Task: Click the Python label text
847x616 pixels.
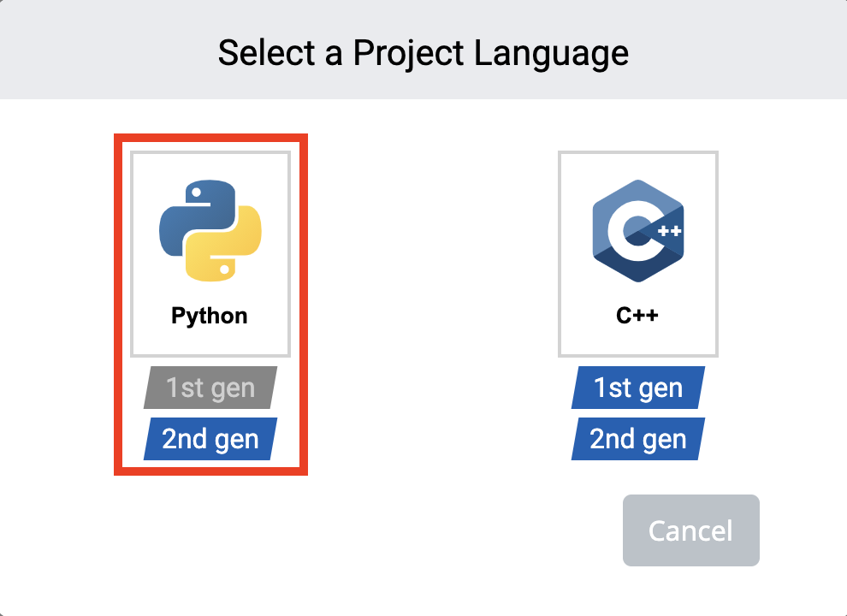Action: coord(209,315)
